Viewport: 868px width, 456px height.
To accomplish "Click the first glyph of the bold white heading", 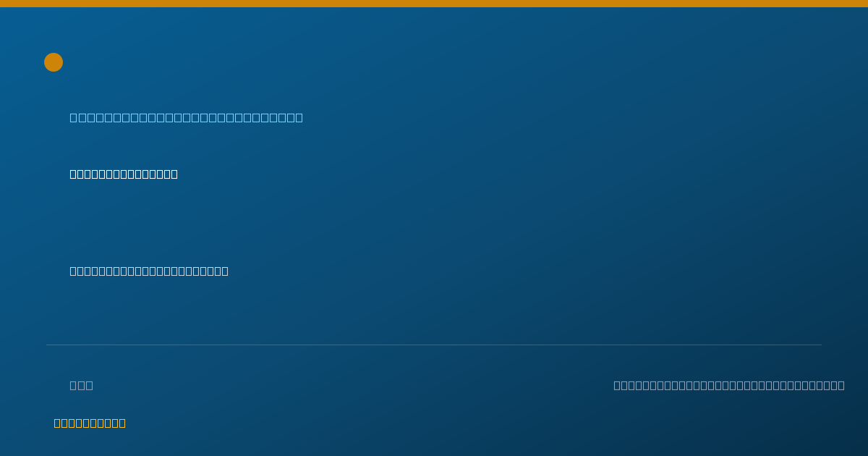I will (x=74, y=174).
